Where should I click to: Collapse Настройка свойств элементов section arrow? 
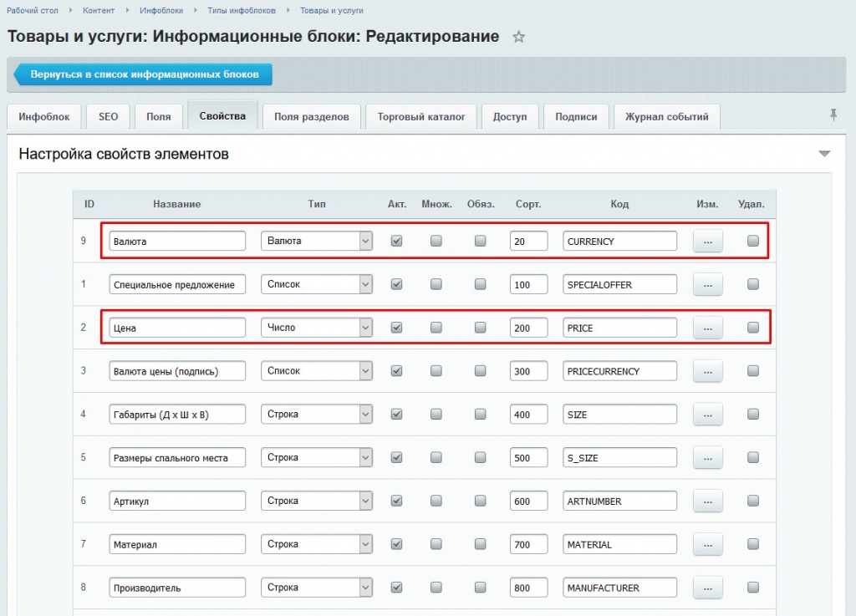point(824,154)
